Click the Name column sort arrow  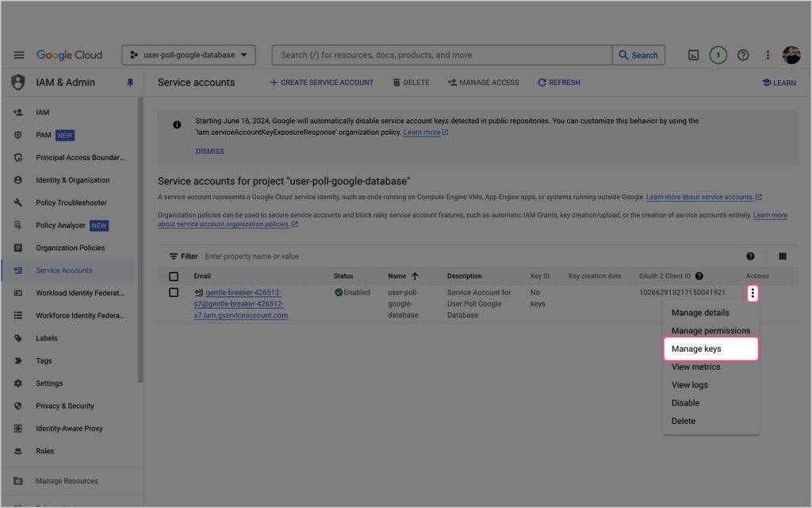point(415,276)
